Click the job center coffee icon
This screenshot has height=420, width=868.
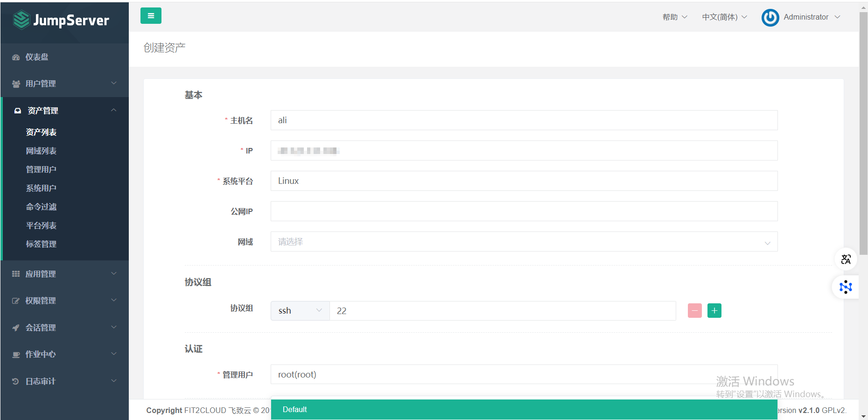click(x=16, y=354)
